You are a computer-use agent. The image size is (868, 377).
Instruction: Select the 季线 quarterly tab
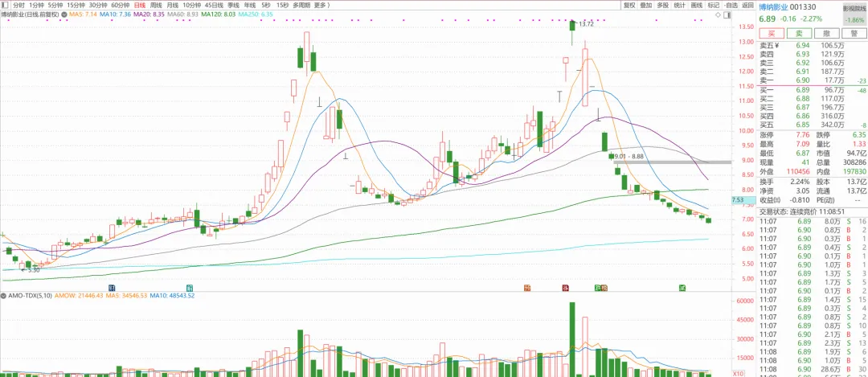pos(233,5)
